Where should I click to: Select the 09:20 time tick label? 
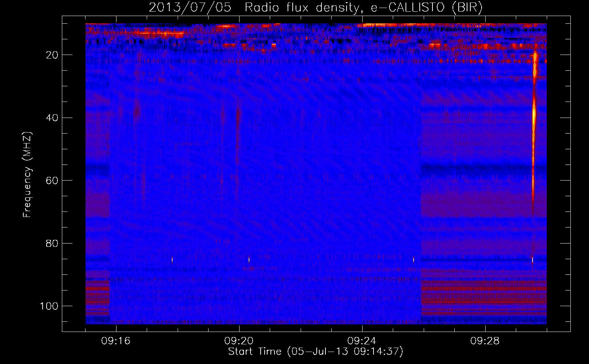click(239, 341)
